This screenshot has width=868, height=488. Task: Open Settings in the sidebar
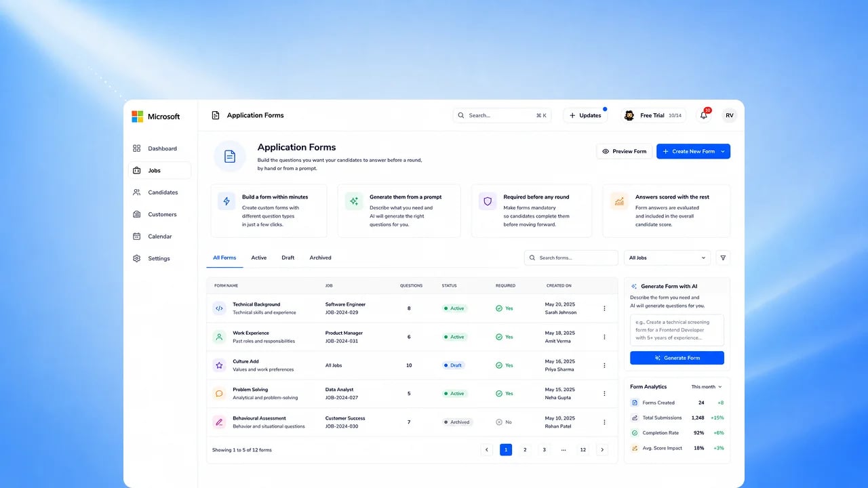pyautogui.click(x=159, y=258)
